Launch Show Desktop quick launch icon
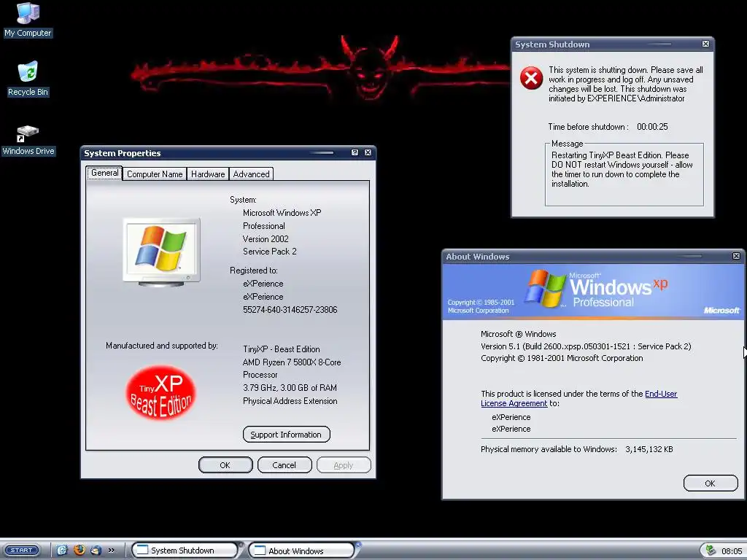Screen dimensions: 747x560 (62, 550)
